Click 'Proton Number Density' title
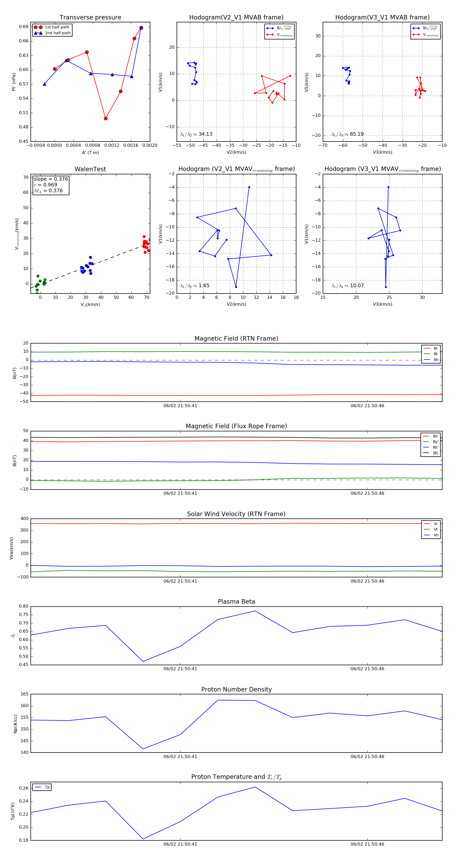Screen dimensions: 473x868 [236, 689]
